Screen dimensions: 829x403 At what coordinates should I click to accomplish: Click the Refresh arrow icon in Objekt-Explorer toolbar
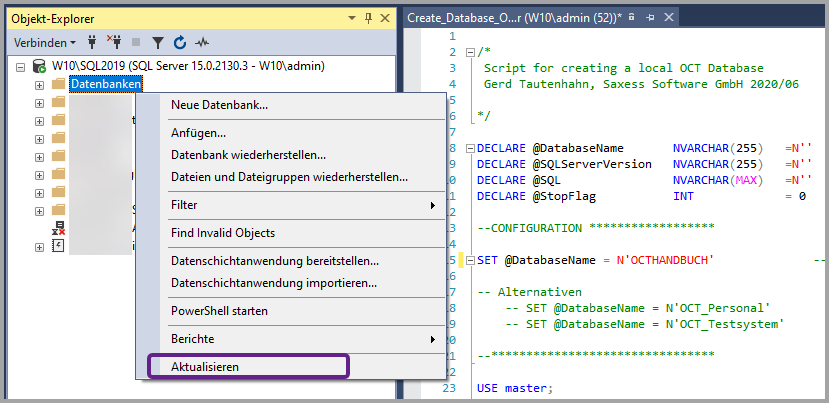click(180, 43)
